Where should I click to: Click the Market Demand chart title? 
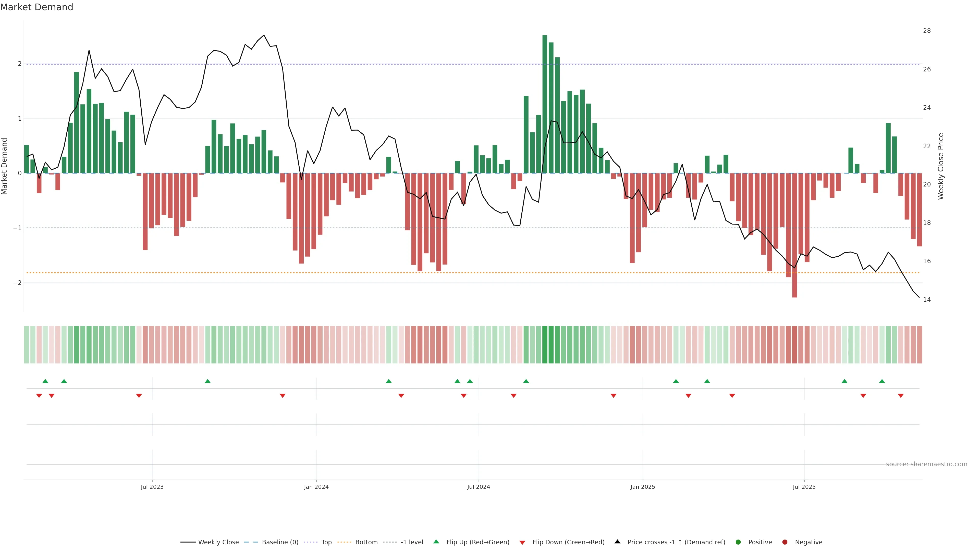36,7
